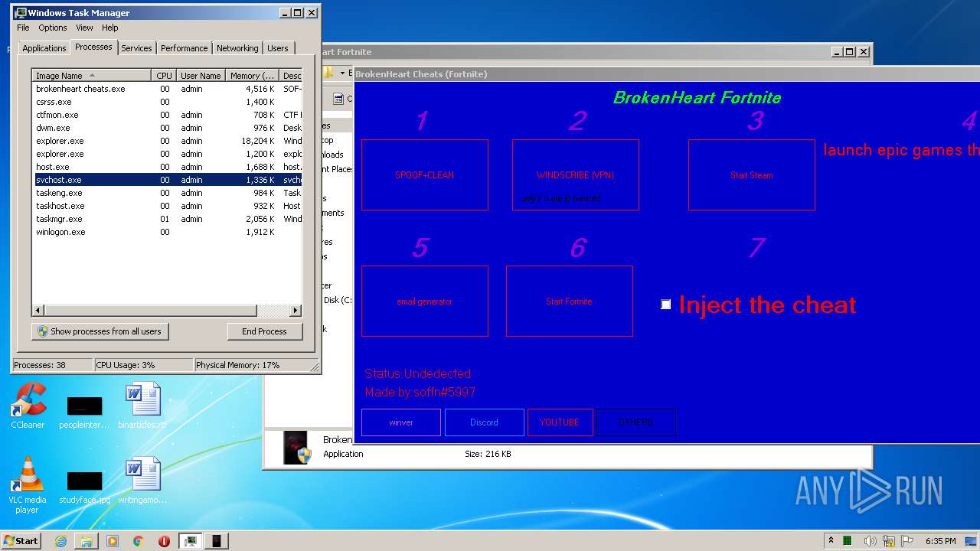980x551 pixels.
Task: Select the peopleinter desktop file
Action: click(84, 412)
